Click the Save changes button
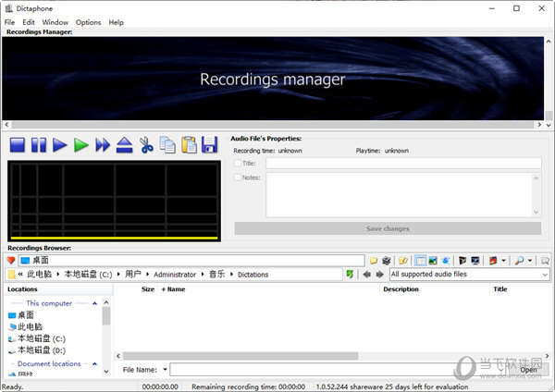 click(x=388, y=228)
